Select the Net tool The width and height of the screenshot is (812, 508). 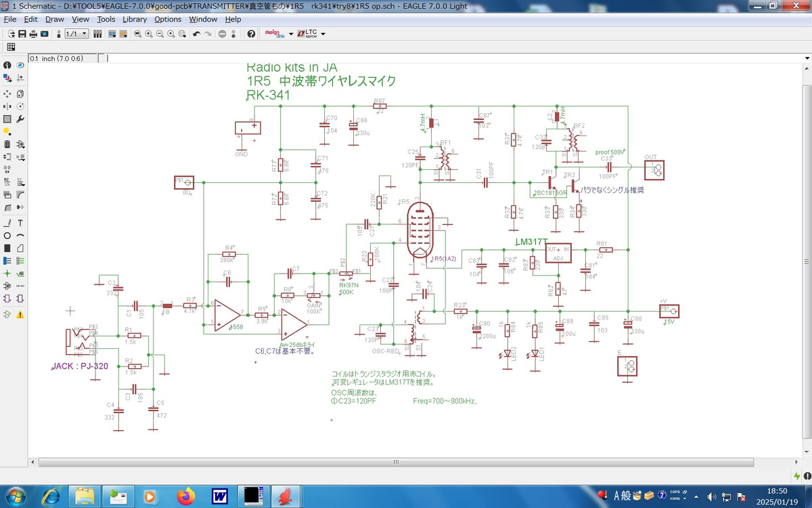click(x=20, y=261)
